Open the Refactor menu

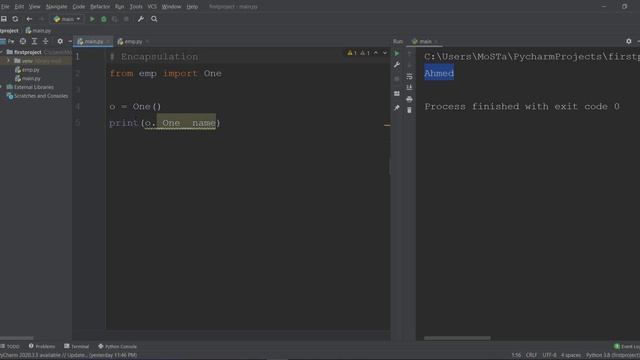(100, 7)
